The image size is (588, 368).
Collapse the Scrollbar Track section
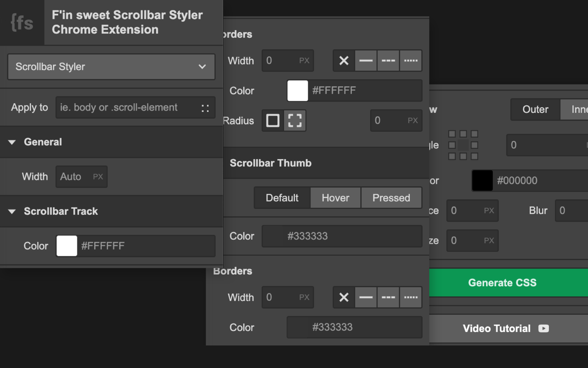point(12,212)
